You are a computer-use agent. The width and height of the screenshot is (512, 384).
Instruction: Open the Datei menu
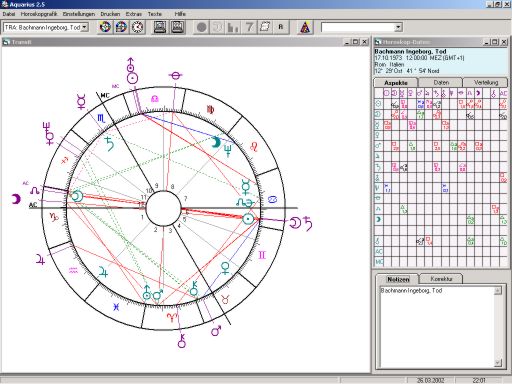click(x=9, y=14)
